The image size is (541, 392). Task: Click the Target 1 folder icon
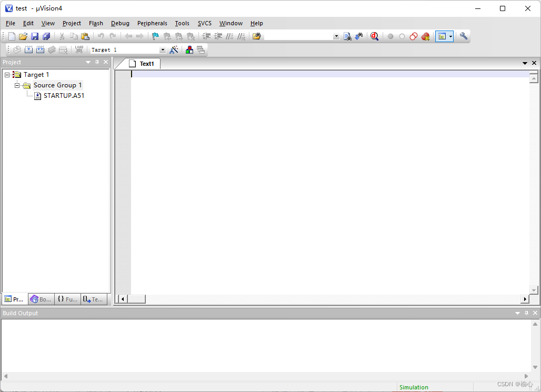pos(16,75)
